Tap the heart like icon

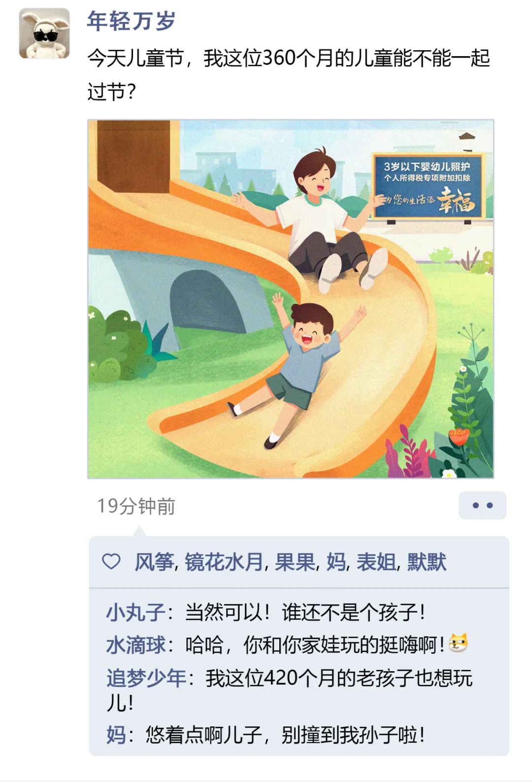(x=111, y=561)
